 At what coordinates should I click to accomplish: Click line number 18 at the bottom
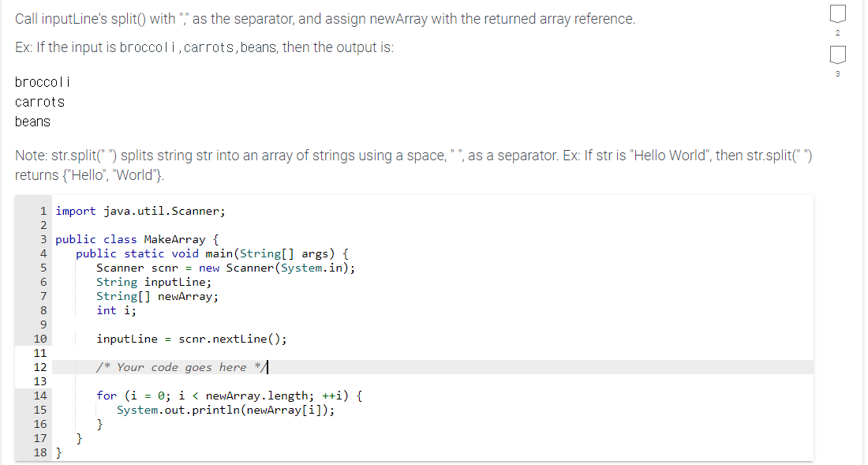click(x=40, y=452)
